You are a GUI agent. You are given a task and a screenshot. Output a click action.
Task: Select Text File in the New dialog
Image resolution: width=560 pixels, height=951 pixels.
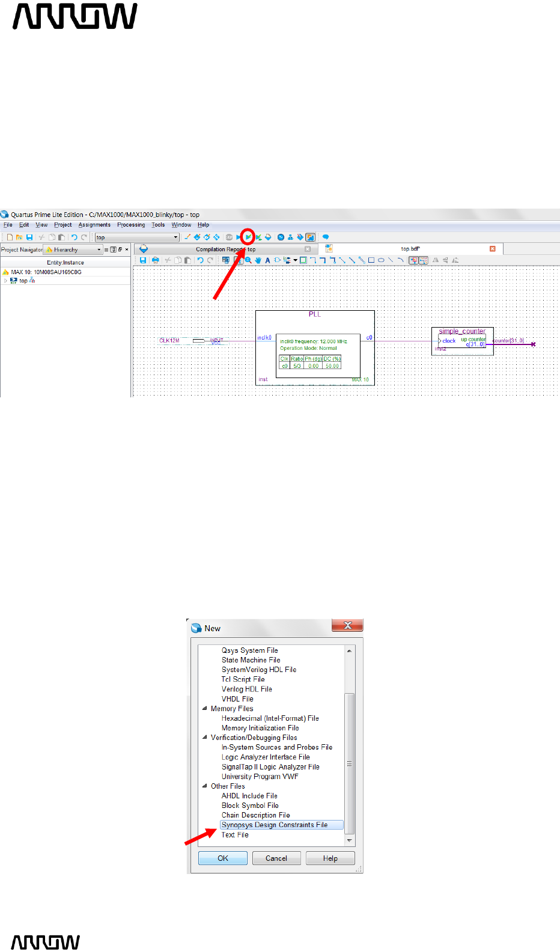[235, 835]
